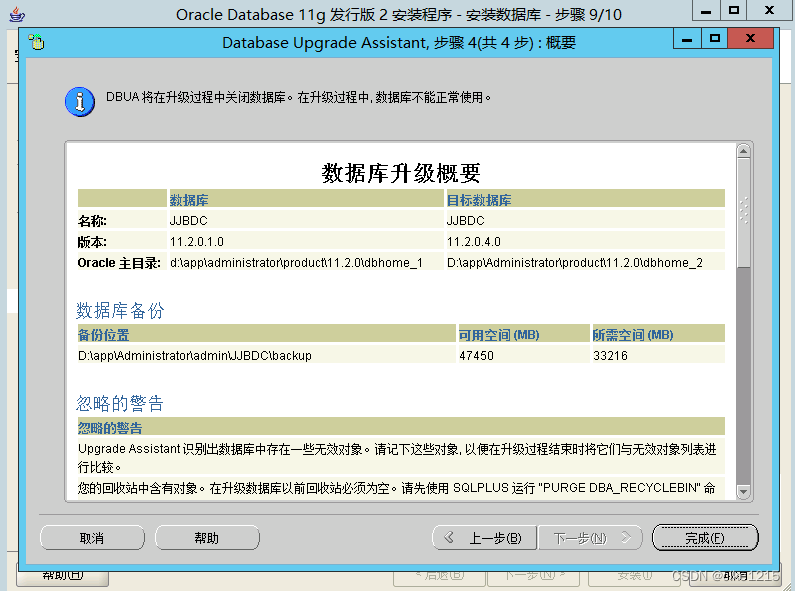This screenshot has width=795, height=591.
Task: Close the Database Upgrade Assistant window
Action: pos(750,39)
